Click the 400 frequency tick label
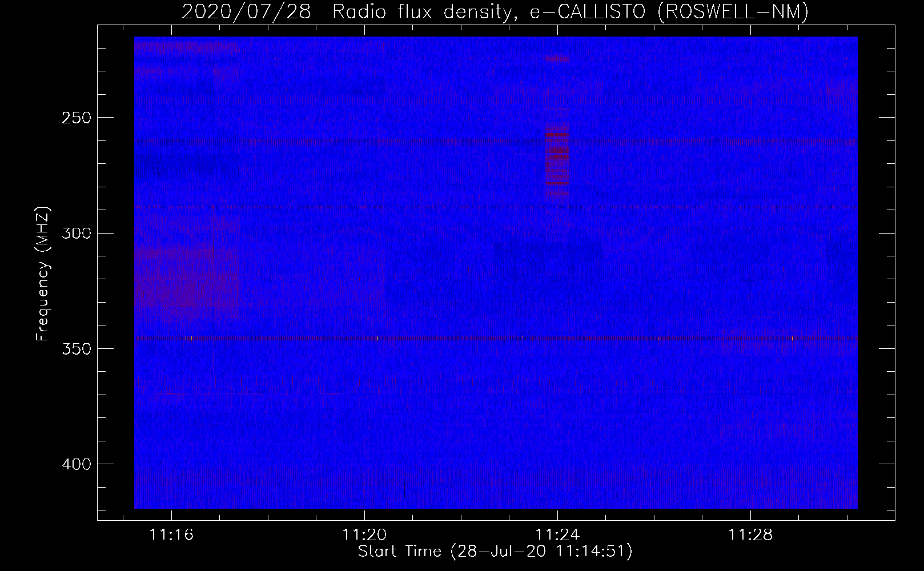The height and width of the screenshot is (571, 924). [x=76, y=464]
